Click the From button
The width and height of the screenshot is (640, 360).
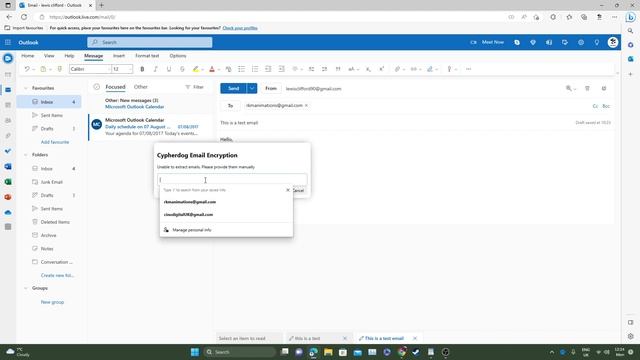tap(271, 88)
